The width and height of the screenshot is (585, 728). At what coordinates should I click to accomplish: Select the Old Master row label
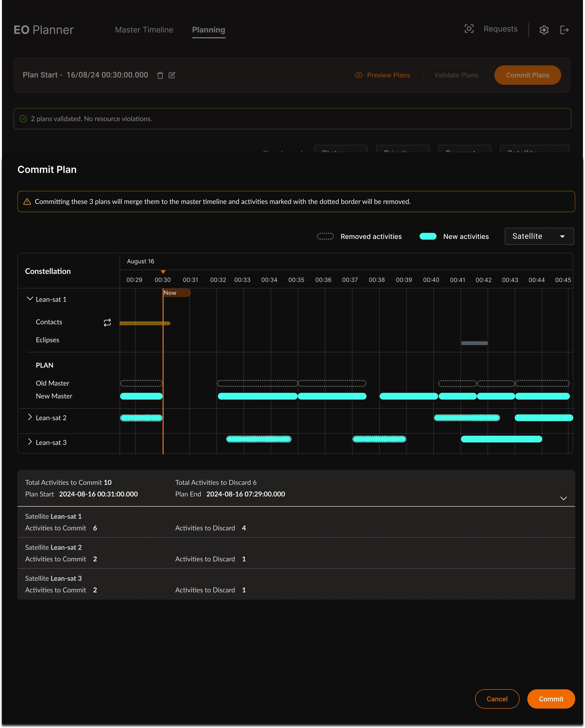[52, 383]
